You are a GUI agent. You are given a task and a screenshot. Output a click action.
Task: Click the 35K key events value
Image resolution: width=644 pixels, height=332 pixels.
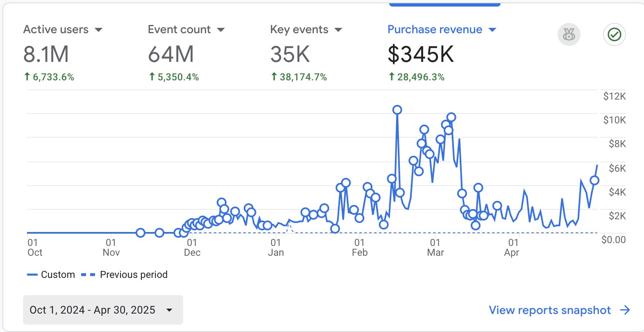click(x=290, y=54)
